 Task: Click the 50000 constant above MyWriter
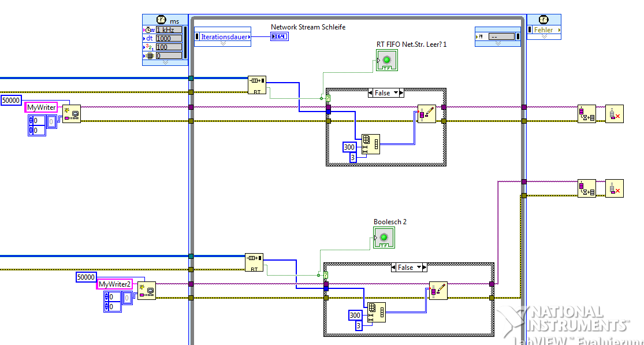[11, 100]
